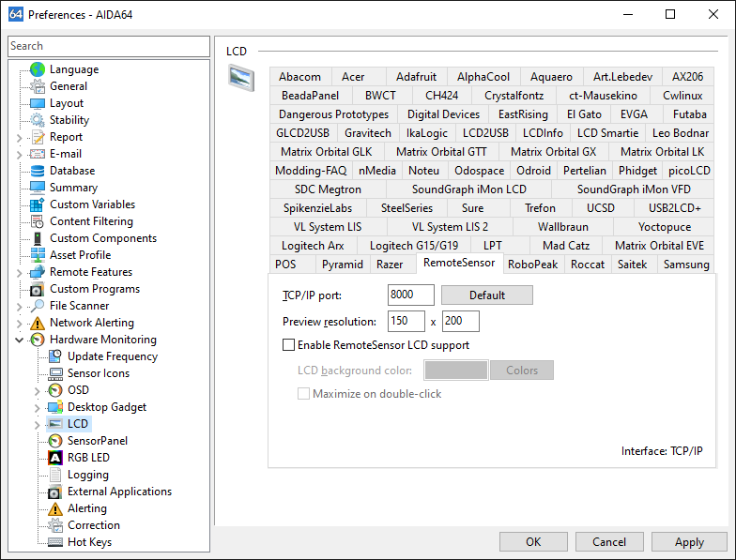The image size is (736, 560).
Task: Click the LCD background color swatch
Action: pyautogui.click(x=456, y=370)
